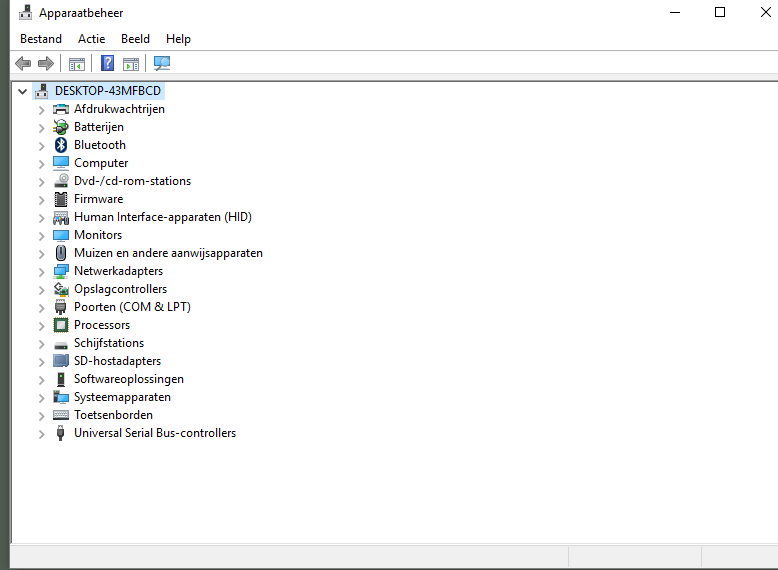Image resolution: width=778 pixels, height=570 pixels.
Task: Maximize the Apparaatbeheer window
Action: [x=720, y=12]
